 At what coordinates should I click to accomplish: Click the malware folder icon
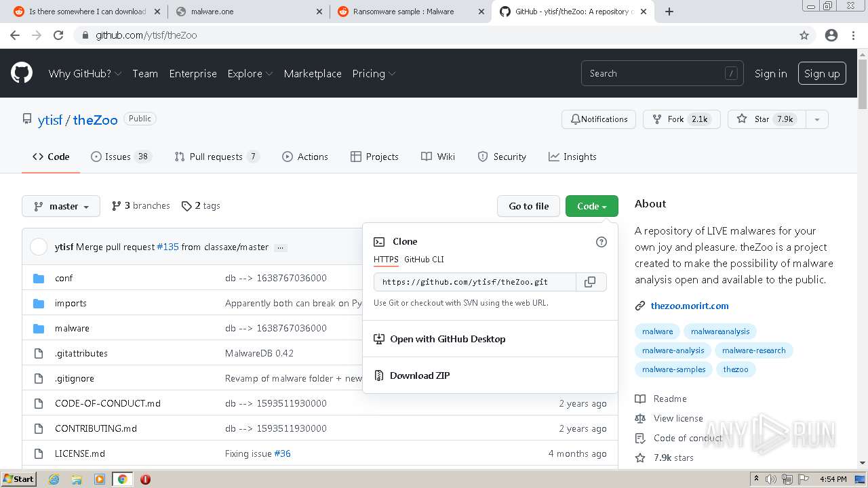tap(39, 329)
